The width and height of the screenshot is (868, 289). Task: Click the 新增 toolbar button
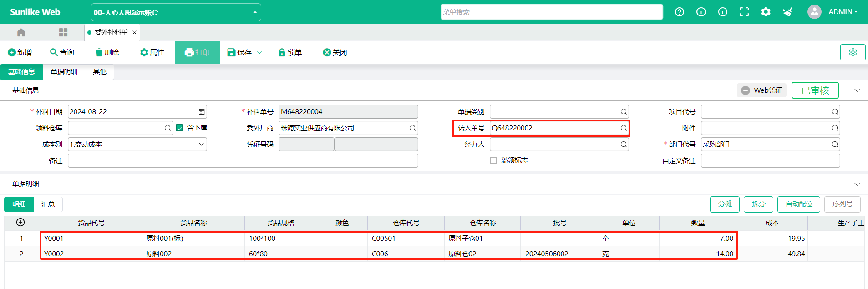coord(20,53)
